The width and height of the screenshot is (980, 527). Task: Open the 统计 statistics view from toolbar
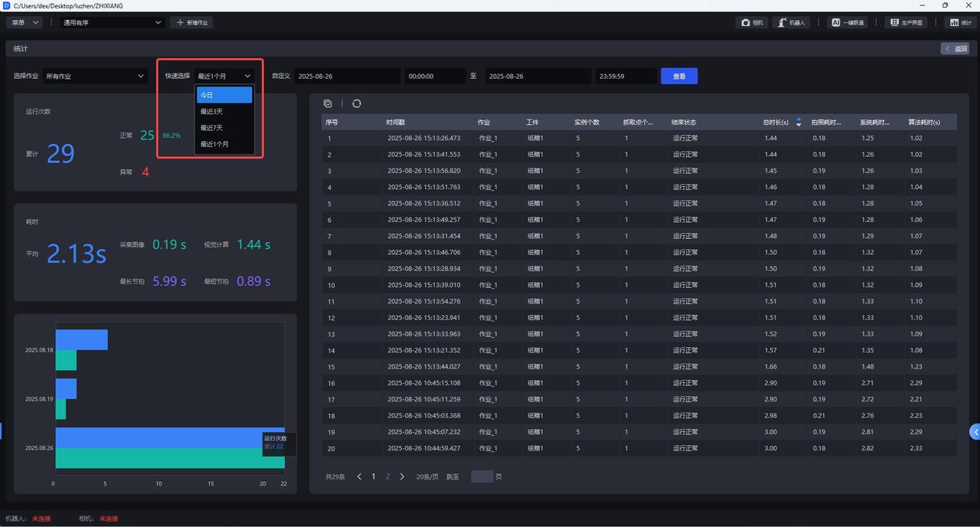[960, 22]
